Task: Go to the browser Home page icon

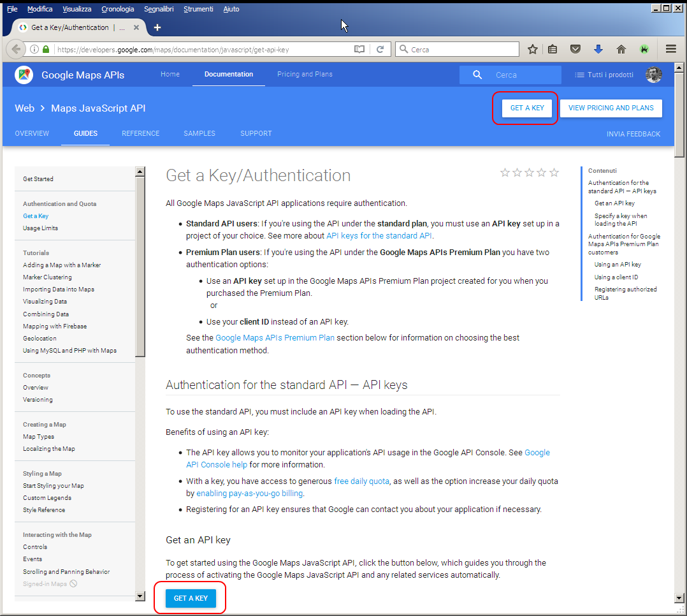Action: click(621, 49)
